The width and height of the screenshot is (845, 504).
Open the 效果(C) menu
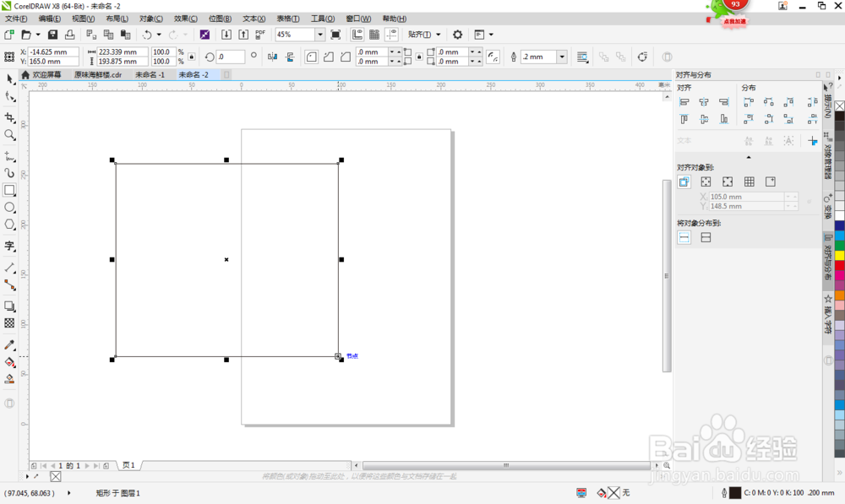(185, 19)
